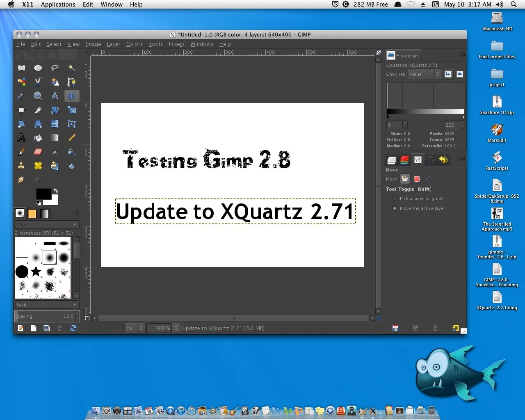
Task: Open the Colors menu
Action: point(134,44)
